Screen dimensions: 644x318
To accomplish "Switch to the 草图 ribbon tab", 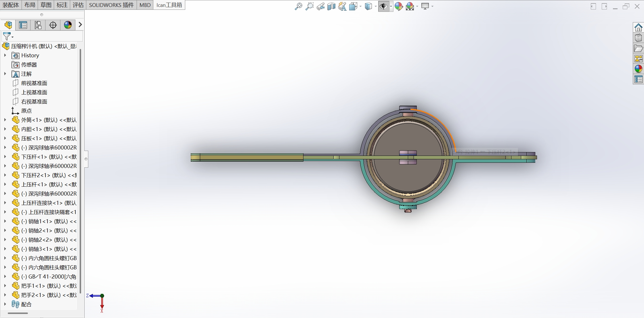I will point(46,5).
